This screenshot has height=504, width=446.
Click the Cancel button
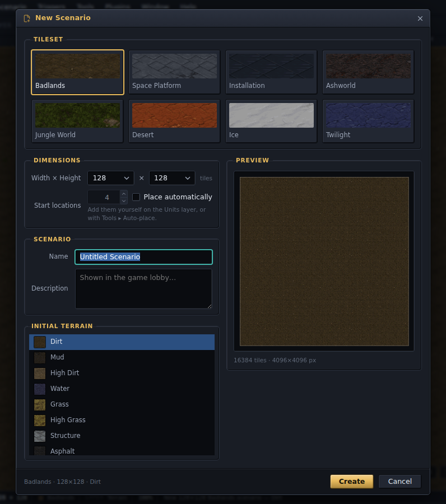(399, 482)
